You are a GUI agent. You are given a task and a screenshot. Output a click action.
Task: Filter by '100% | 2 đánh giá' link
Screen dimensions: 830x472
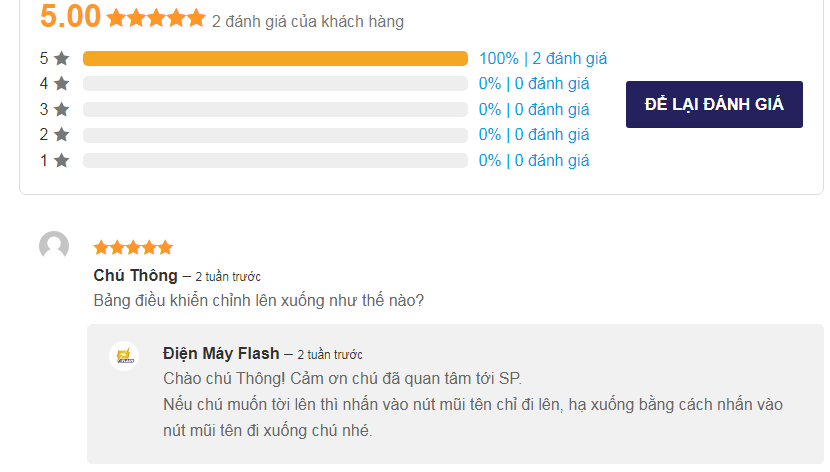(x=543, y=58)
